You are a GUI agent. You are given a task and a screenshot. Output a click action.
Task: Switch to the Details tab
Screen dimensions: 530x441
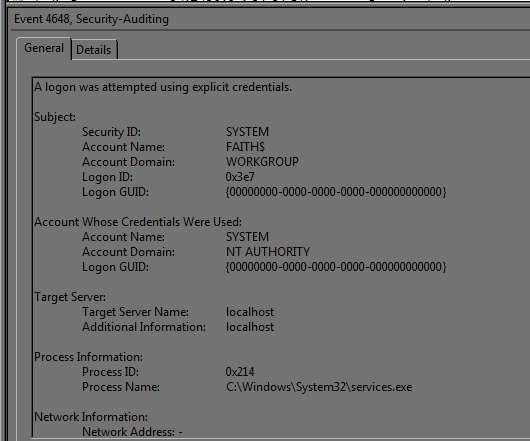[94, 50]
